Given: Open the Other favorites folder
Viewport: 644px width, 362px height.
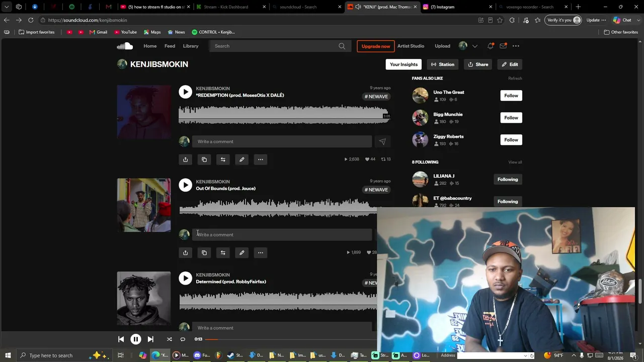Looking at the screenshot, I should tap(621, 32).
